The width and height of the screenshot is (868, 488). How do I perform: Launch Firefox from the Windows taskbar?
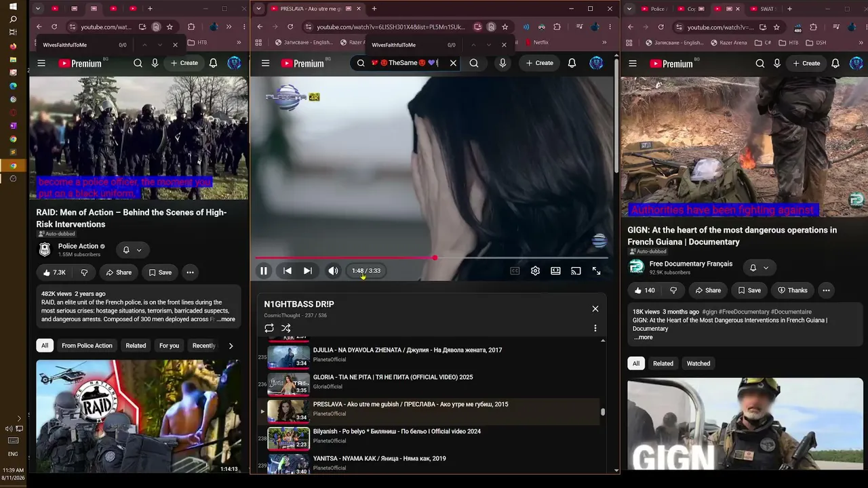coord(13,46)
